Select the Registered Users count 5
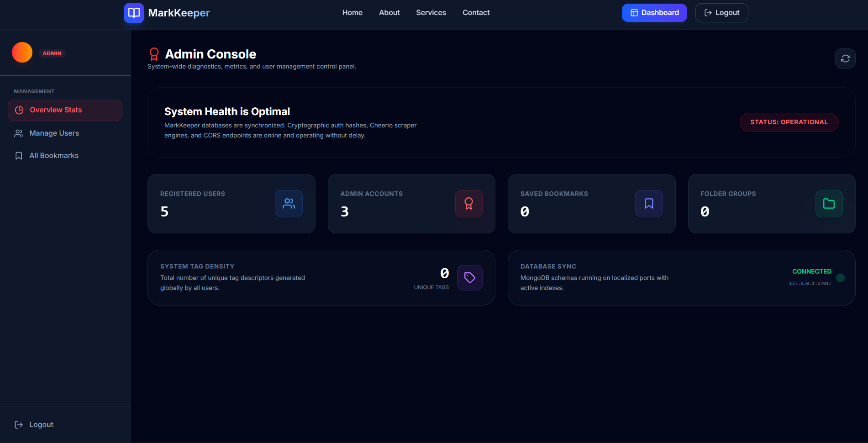 click(x=164, y=211)
